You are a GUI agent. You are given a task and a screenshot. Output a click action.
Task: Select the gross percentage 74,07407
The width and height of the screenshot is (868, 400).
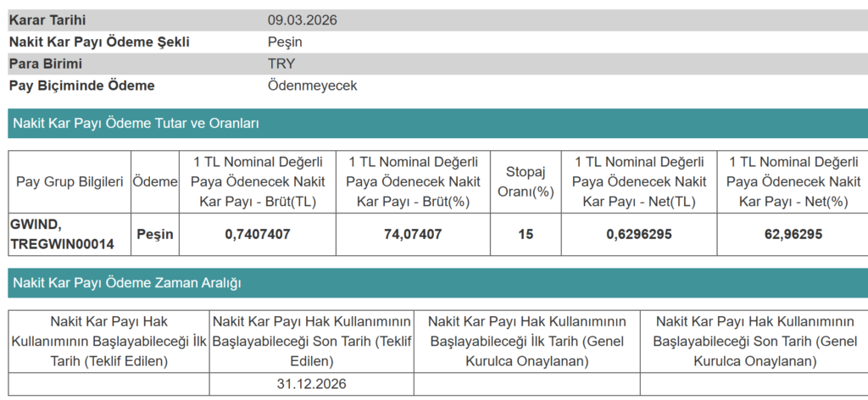tap(412, 235)
